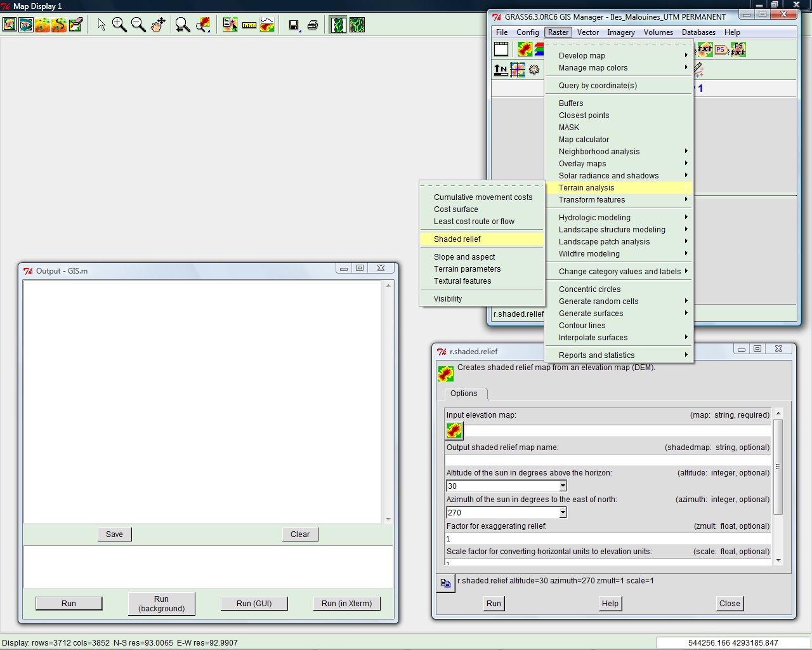This screenshot has height=650, width=812.
Task: Open the Config menu
Action: tap(528, 32)
